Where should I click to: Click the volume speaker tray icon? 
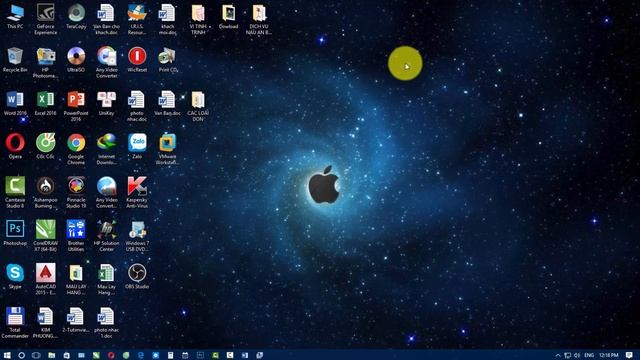click(577, 355)
